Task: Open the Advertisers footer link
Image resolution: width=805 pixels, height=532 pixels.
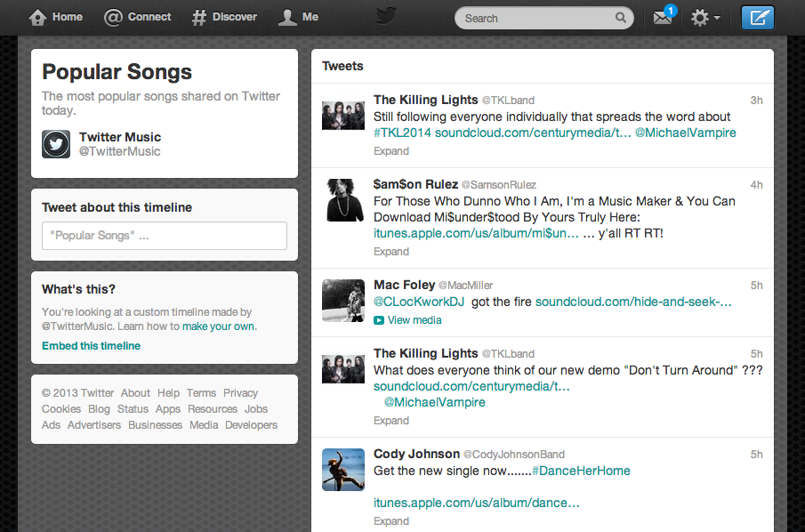Action: [94, 425]
